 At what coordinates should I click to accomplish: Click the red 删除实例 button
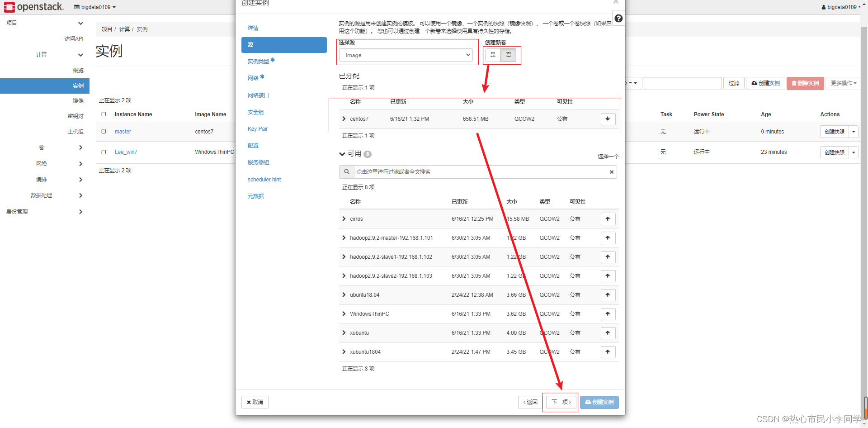805,83
